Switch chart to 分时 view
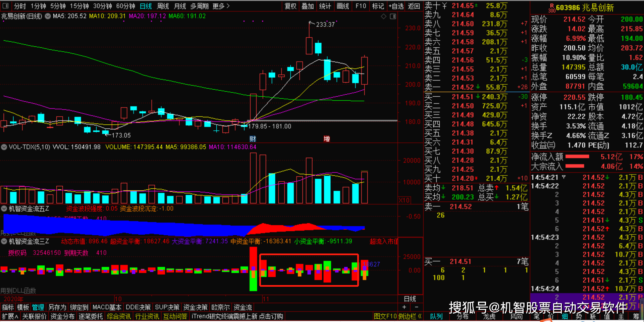The height and width of the screenshot is (322, 644). (20, 6)
